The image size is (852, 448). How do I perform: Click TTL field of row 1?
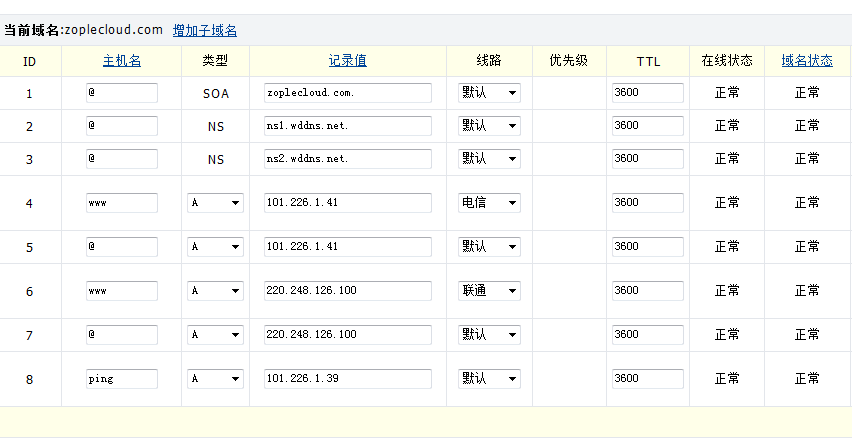tap(647, 93)
